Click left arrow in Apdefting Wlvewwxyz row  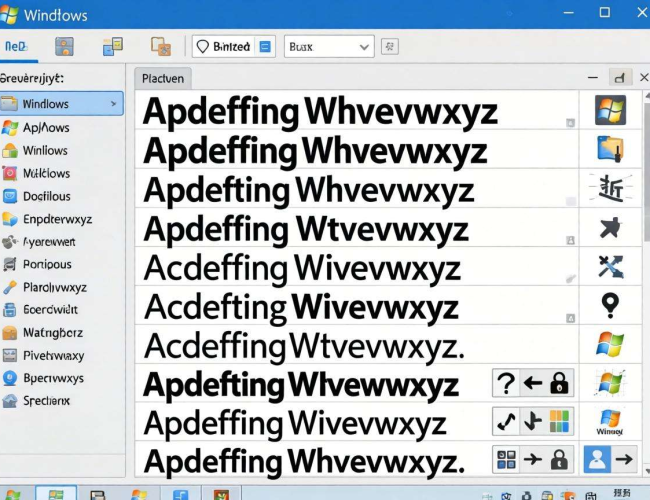click(x=533, y=383)
